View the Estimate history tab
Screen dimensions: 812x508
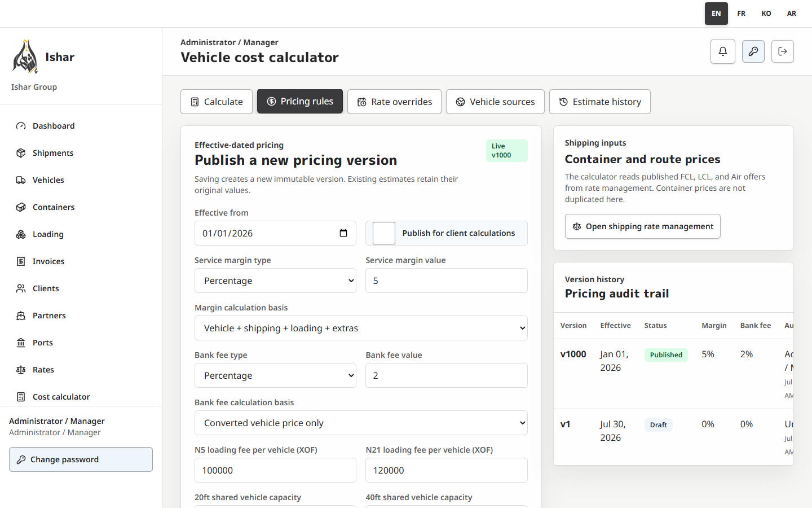600,102
